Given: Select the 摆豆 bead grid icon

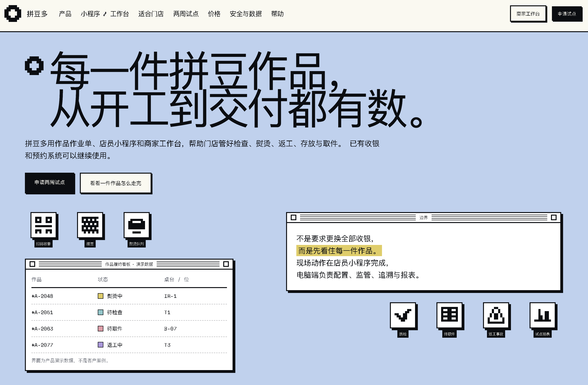Looking at the screenshot, I should [x=90, y=225].
